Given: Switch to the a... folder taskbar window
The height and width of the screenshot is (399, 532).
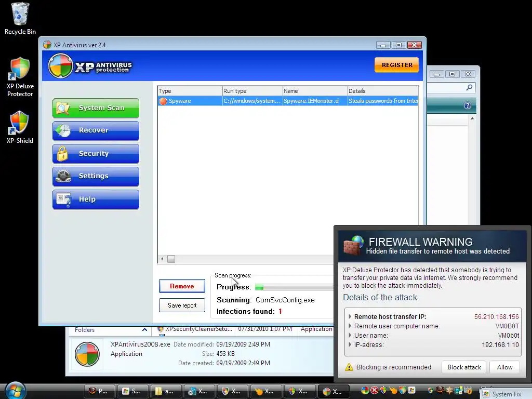Looking at the screenshot, I should 165,391.
